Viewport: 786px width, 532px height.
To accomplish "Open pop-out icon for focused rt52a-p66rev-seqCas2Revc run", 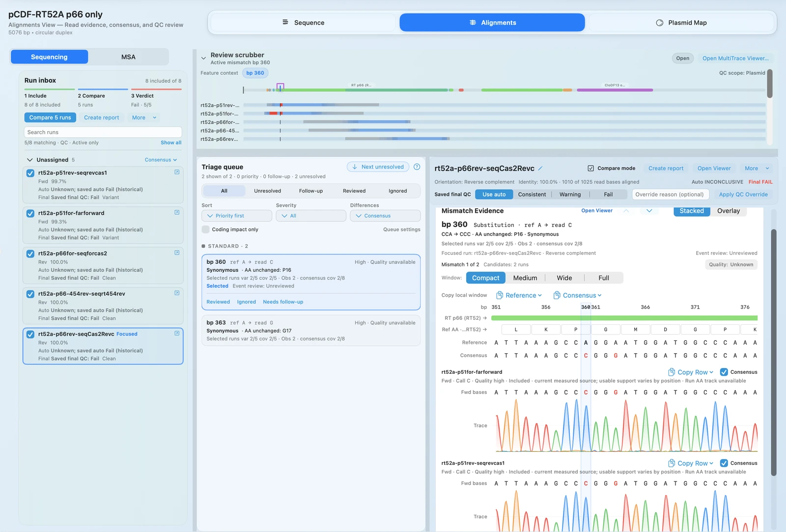I will pos(177,334).
